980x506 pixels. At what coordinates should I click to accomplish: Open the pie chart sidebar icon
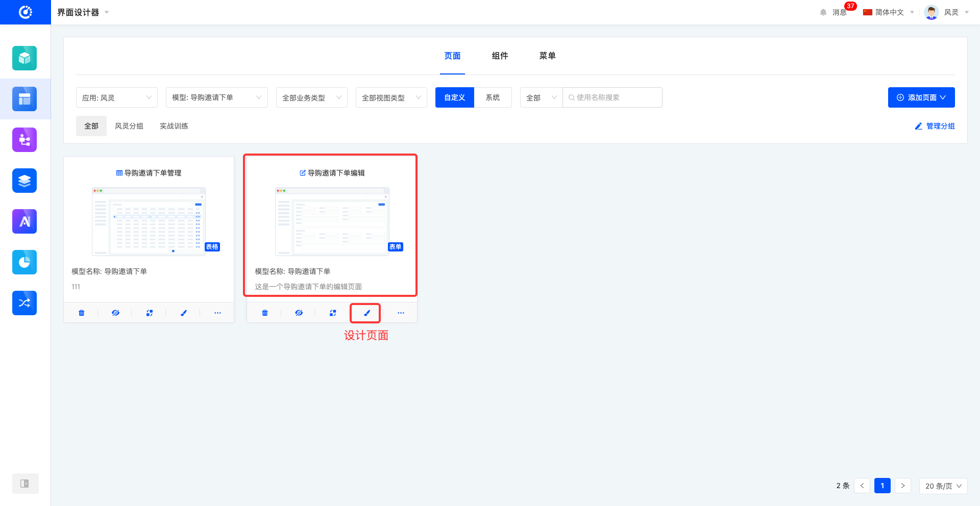[24, 262]
